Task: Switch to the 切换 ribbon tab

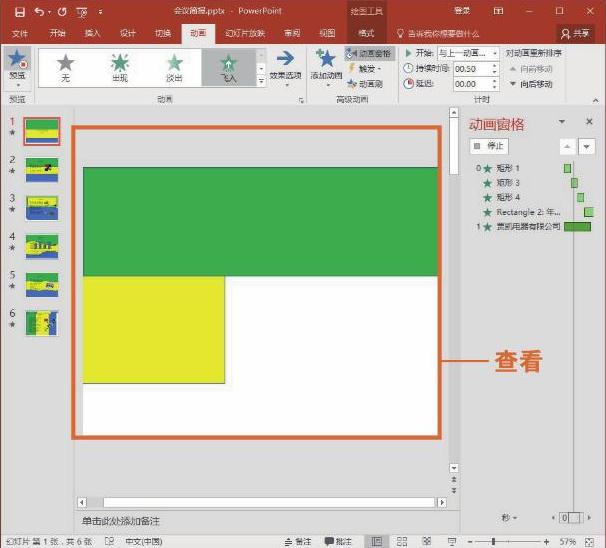Action: click(163, 33)
